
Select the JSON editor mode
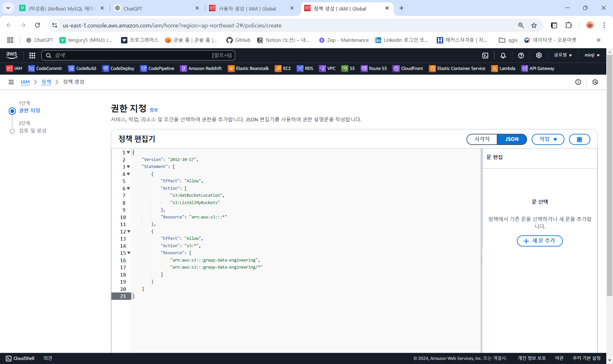tap(512, 139)
